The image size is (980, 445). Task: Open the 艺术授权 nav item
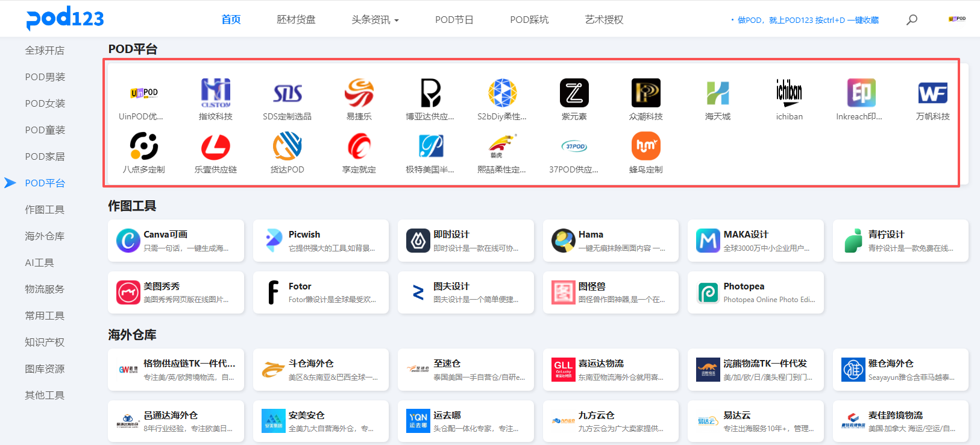tap(604, 20)
